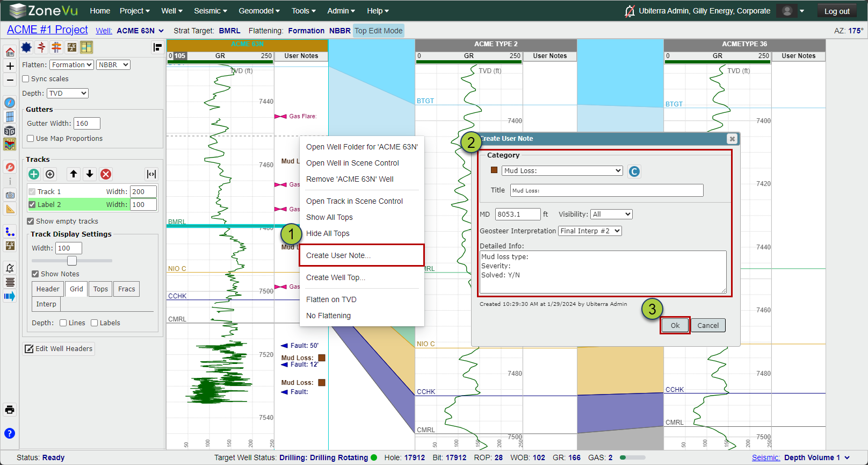
Task: Switch to the 3D view
Action: (x=10, y=131)
